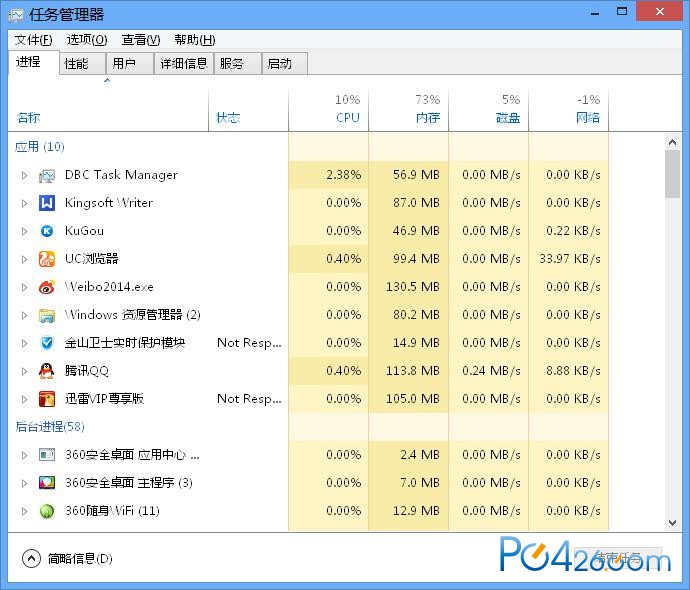Expand the Windows 资源管理器 (2) group

pos(25,315)
